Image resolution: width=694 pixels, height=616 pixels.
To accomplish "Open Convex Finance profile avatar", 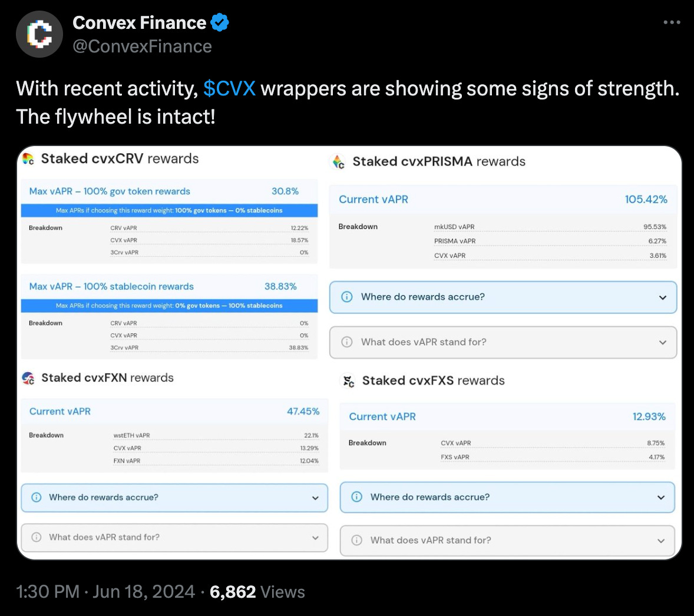I will (x=39, y=34).
